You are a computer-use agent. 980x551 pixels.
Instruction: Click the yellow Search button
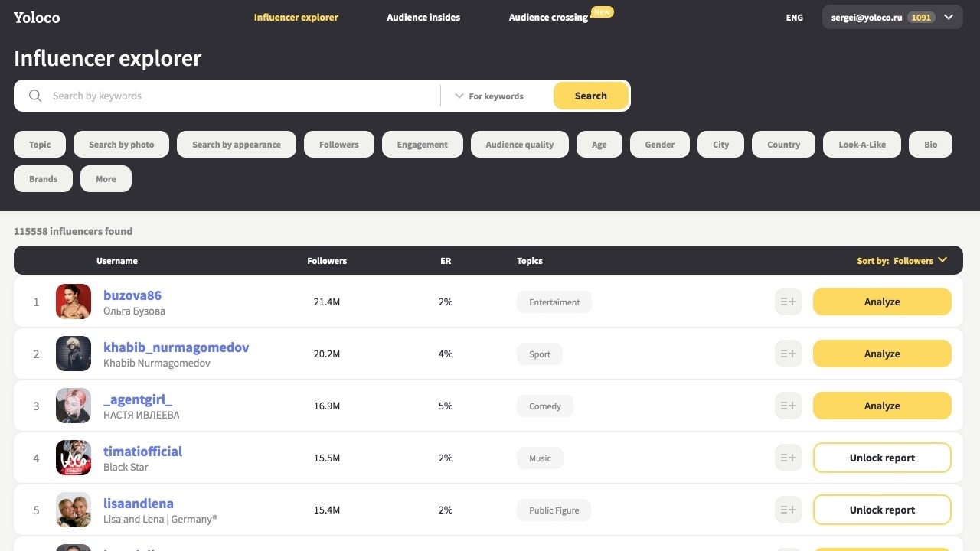591,96
